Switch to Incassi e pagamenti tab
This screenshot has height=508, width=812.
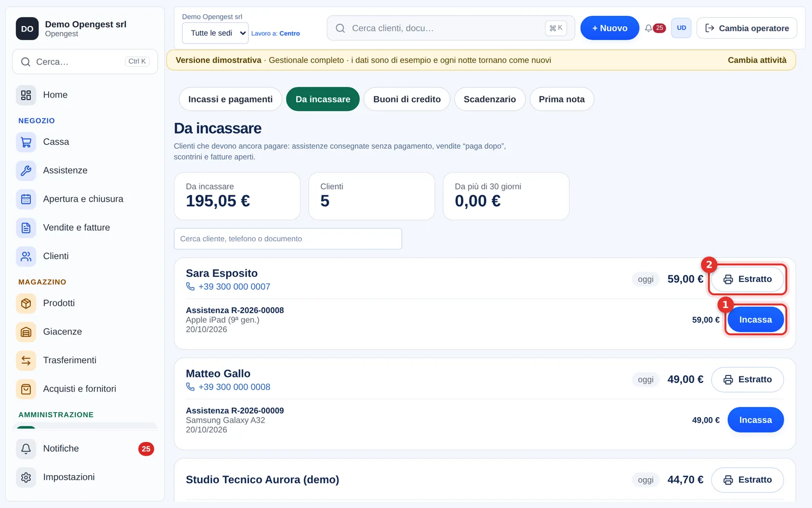[x=230, y=99]
